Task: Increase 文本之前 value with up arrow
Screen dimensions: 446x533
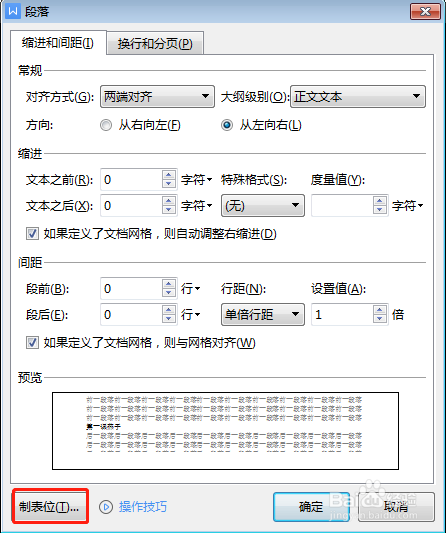Action: [169, 175]
